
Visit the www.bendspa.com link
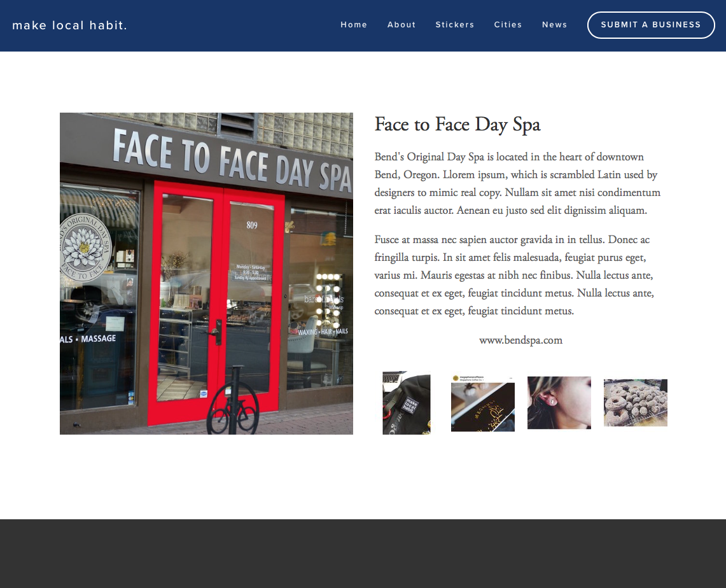[x=521, y=340]
